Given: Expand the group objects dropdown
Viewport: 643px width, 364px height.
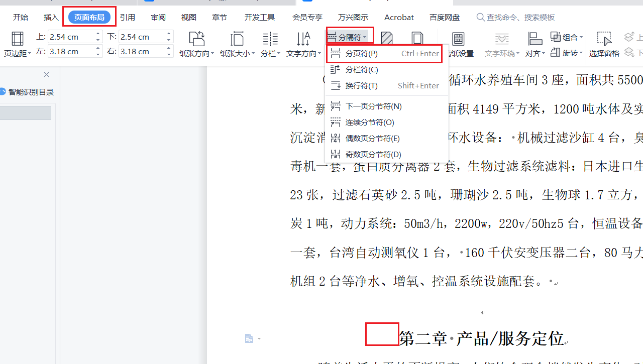Looking at the screenshot, I should (x=567, y=37).
